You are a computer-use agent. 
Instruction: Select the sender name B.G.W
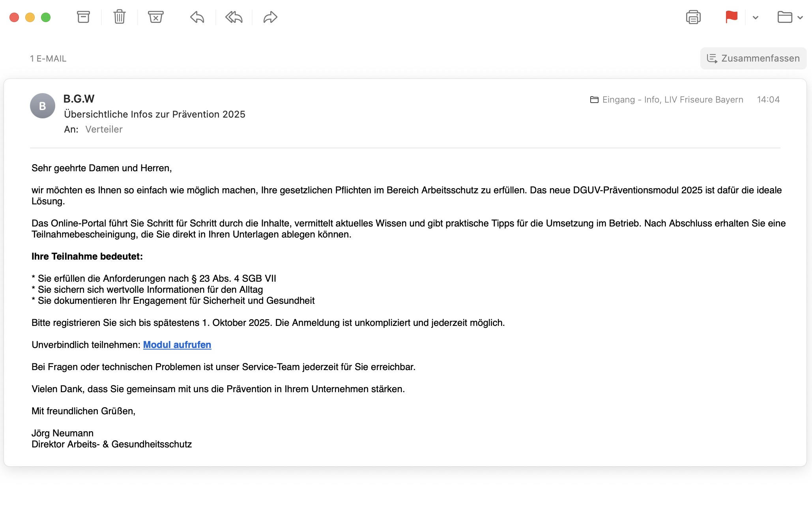[x=79, y=99]
